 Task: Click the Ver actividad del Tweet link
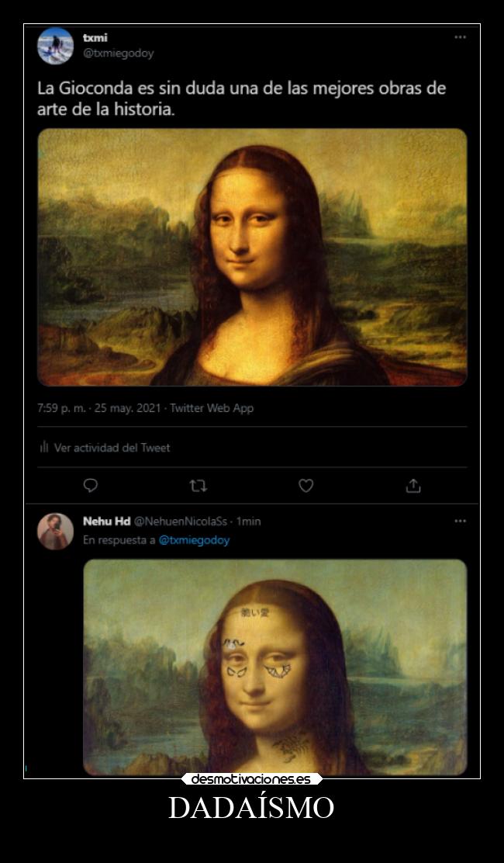112,448
